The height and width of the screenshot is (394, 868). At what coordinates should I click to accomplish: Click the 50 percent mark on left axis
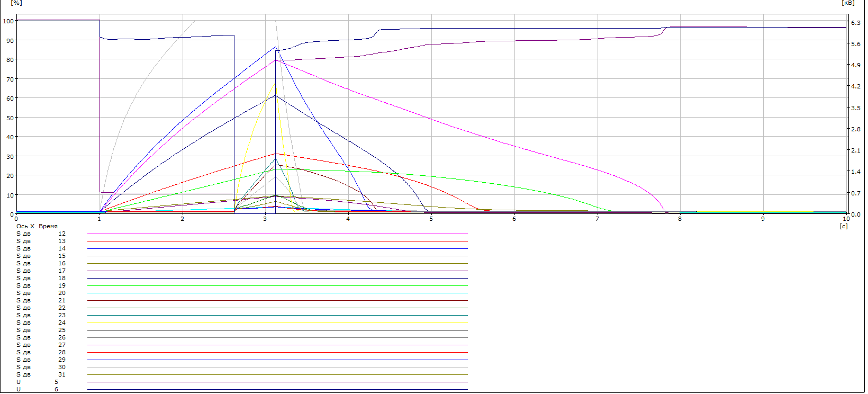click(x=9, y=118)
